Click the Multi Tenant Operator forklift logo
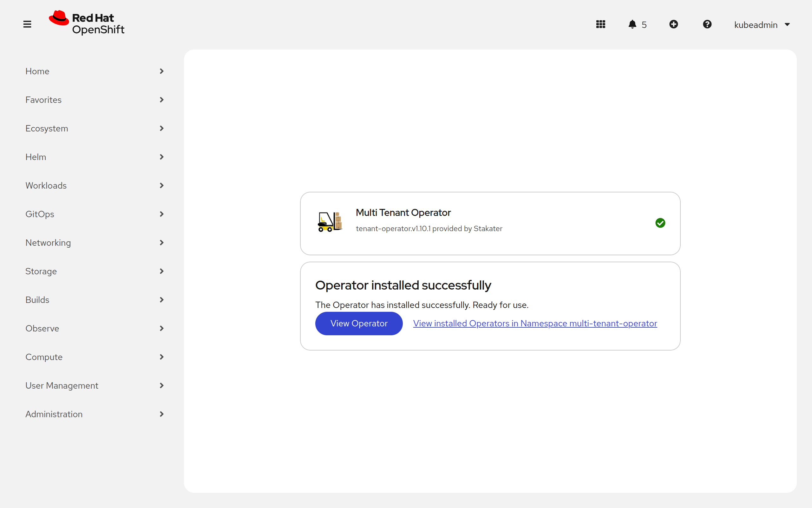This screenshot has height=508, width=812. coord(330,222)
